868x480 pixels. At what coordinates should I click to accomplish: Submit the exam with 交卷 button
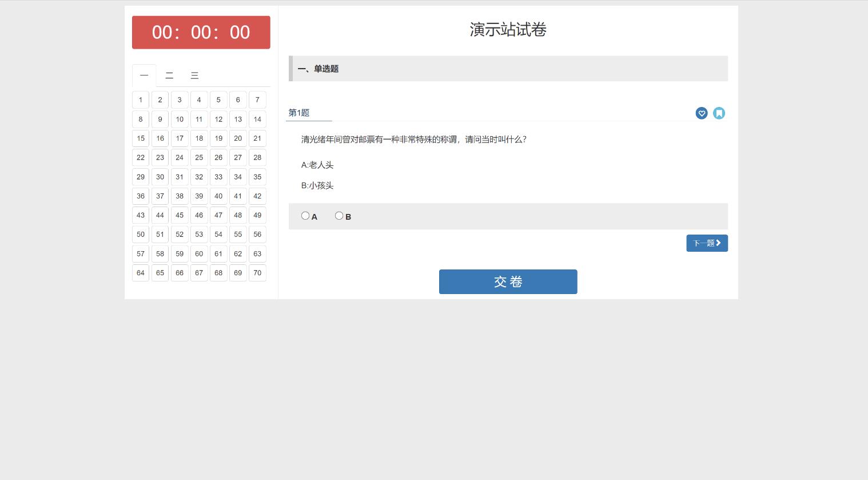pos(508,281)
